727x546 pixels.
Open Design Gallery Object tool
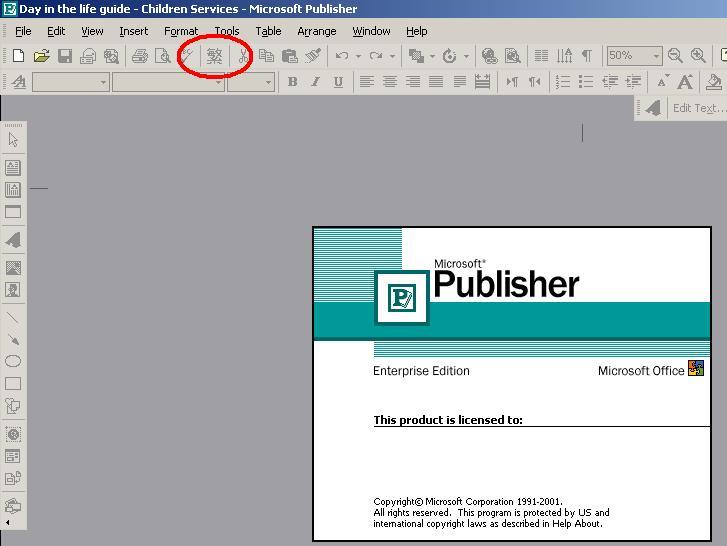click(x=13, y=506)
